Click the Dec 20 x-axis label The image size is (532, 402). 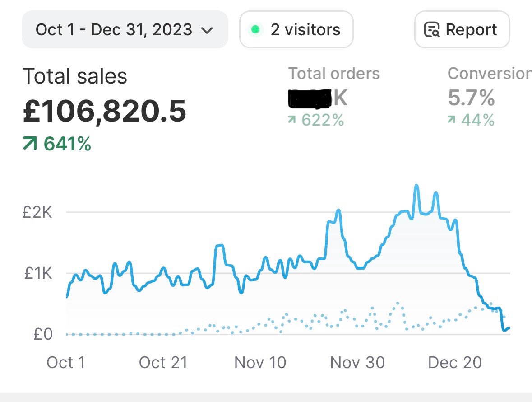455,362
